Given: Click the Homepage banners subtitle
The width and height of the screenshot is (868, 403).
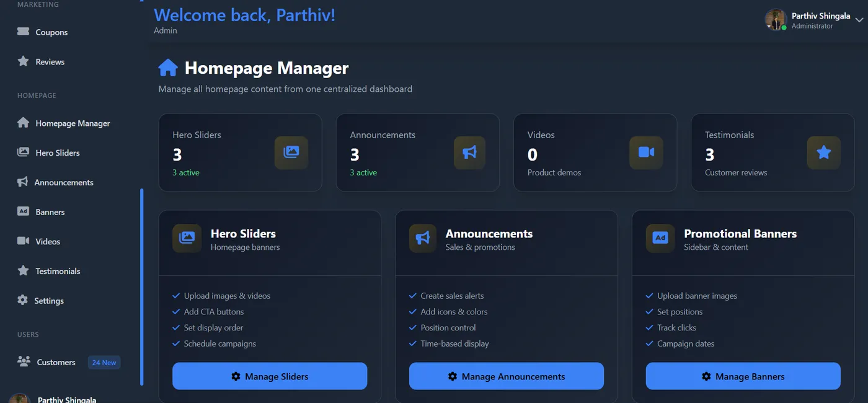Looking at the screenshot, I should point(246,247).
